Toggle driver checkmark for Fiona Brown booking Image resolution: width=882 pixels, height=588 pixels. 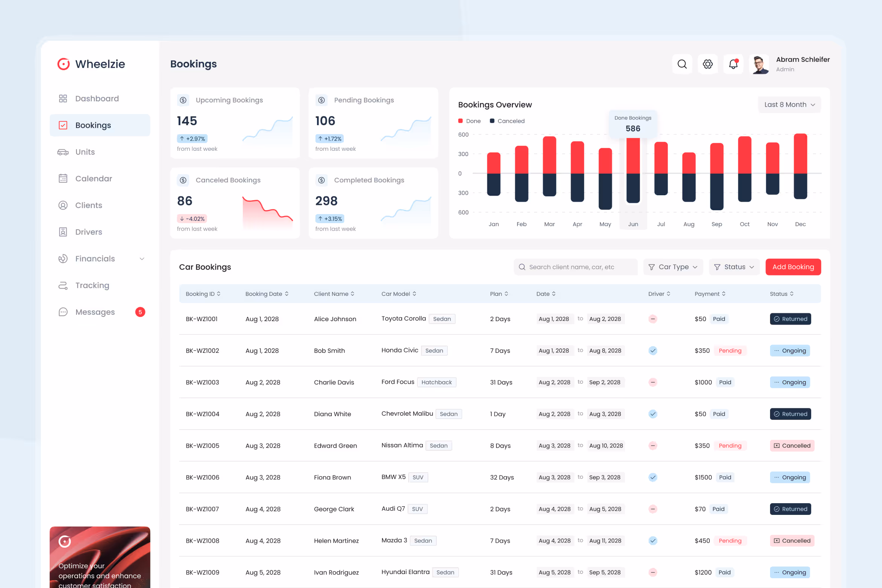pos(653,477)
